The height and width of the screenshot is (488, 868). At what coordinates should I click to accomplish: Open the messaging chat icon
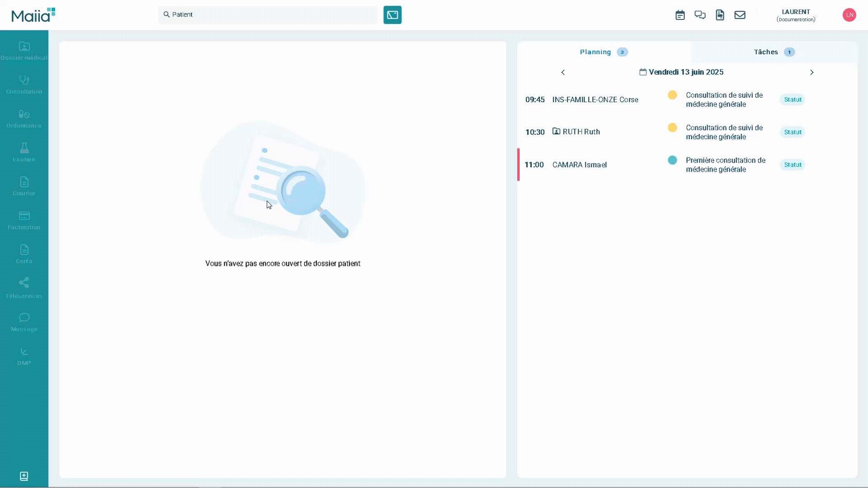point(700,15)
